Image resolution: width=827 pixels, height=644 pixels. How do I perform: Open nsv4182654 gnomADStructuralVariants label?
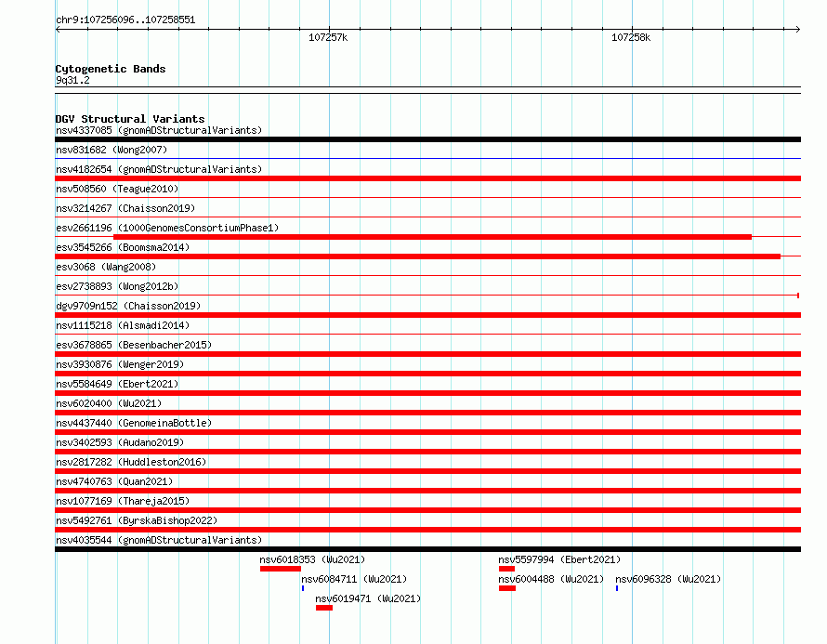159,169
